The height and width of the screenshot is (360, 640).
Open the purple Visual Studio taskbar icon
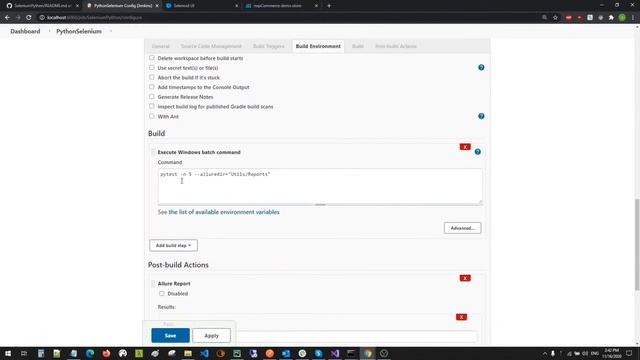335,353
